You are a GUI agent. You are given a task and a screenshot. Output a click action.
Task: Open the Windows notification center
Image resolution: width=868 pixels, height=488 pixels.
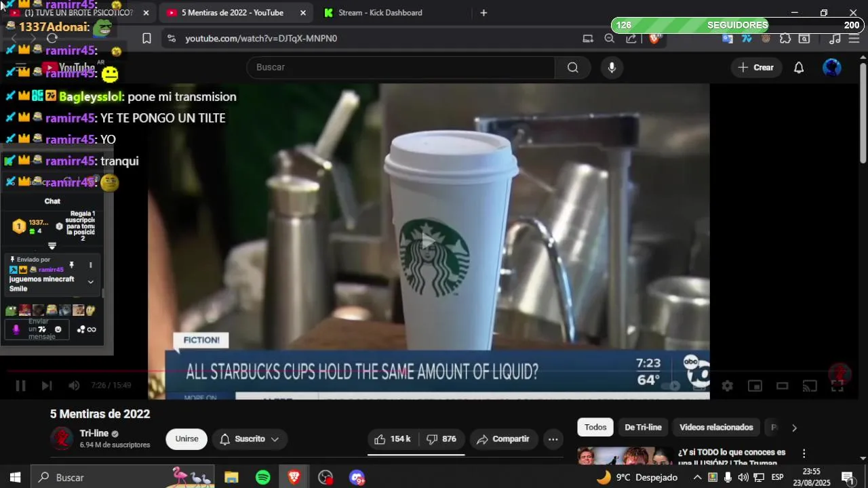pyautogui.click(x=847, y=478)
